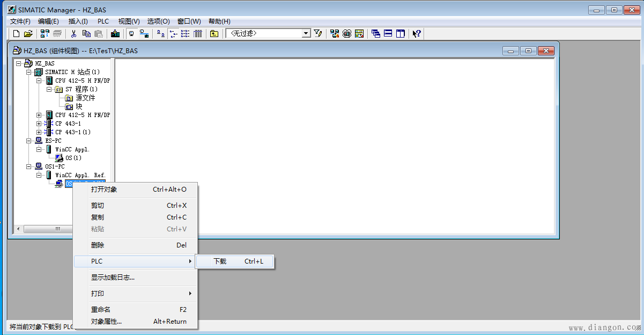
Task: Open Configure Network toolbar icon
Action: pos(335,33)
